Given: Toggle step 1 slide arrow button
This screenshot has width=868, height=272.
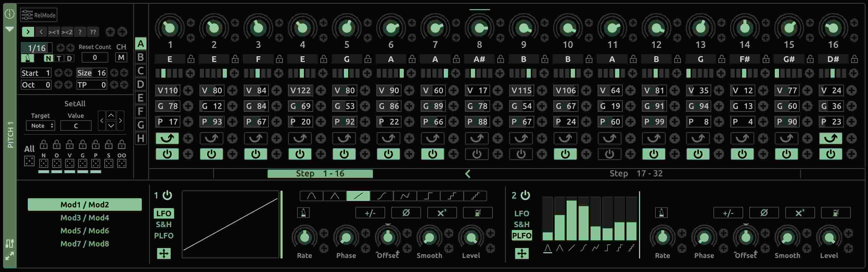Looking at the screenshot, I should coord(167,138).
